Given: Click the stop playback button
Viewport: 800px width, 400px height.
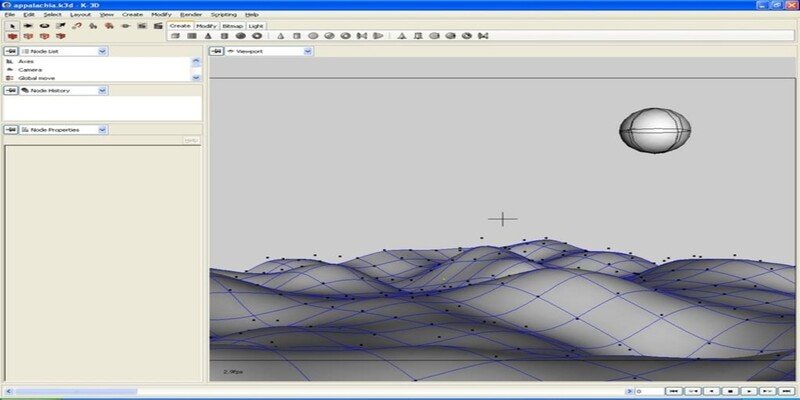Looking at the screenshot, I should tap(731, 391).
